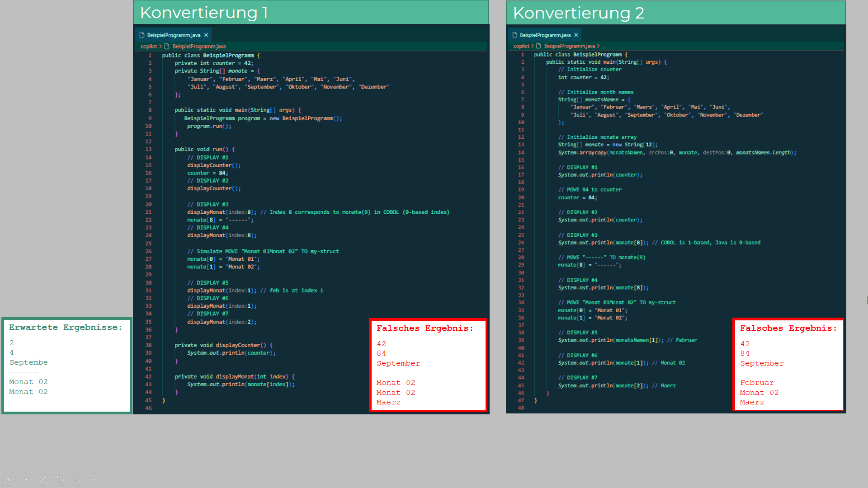Advance to the next slide arrow
The width and height of the screenshot is (868, 488).
[26, 479]
